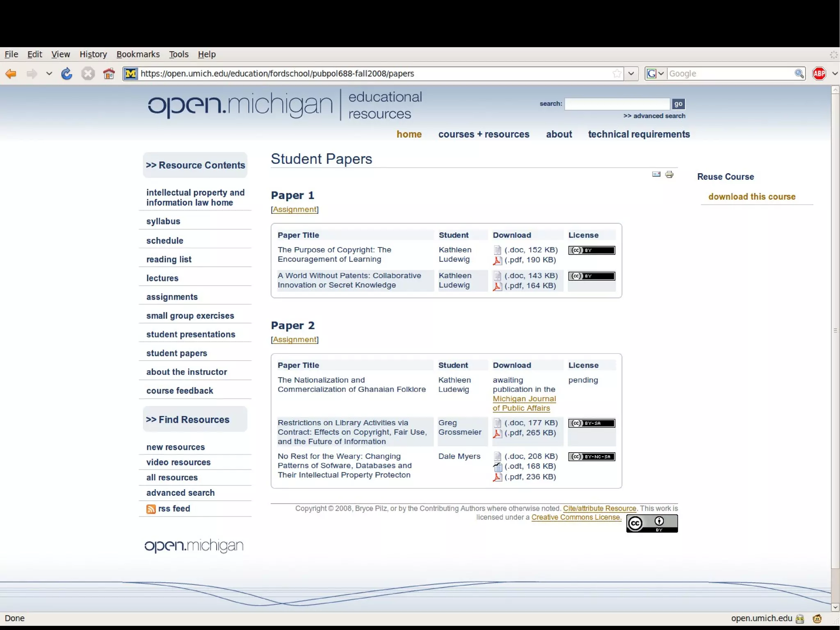This screenshot has height=630, width=840.
Task: Click in the site search input field
Action: (617, 104)
